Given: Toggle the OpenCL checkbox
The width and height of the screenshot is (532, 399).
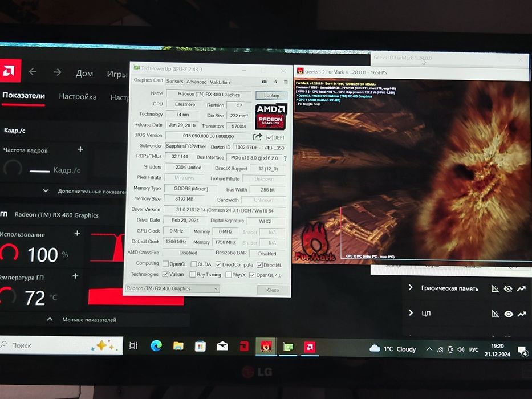Looking at the screenshot, I should point(165,263).
